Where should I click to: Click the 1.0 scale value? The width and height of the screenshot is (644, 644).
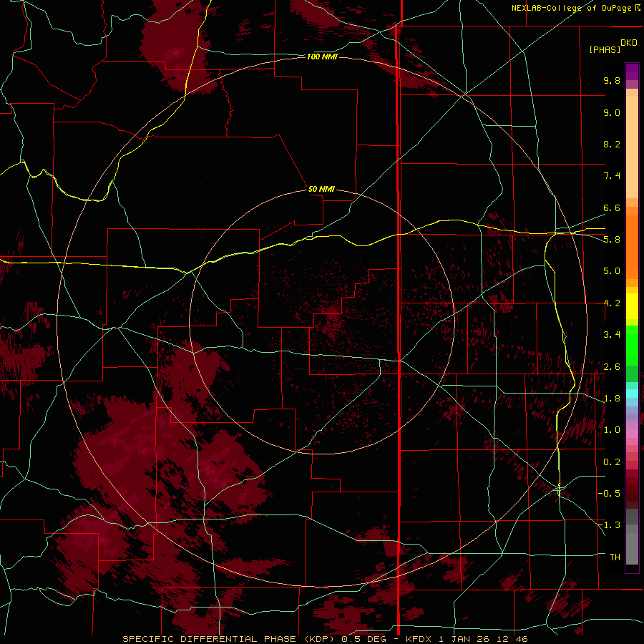pyautogui.click(x=612, y=430)
